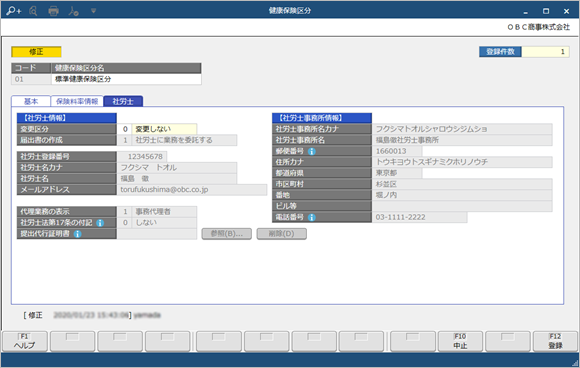Image resolution: width=580 pixels, height=368 pixels.
Task: Click the email field torufukushima@obc.co.jp
Action: [192, 190]
